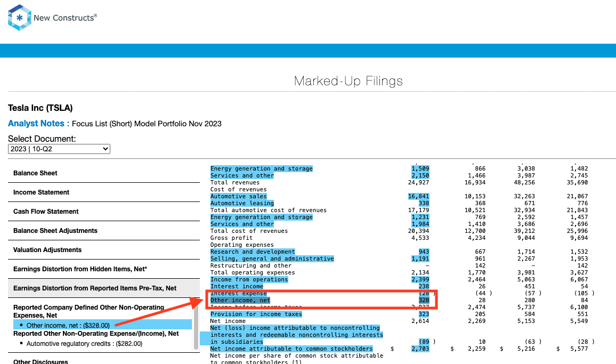Viewport: 616px width, 364px height.
Task: Click 'Focus List (Short) Model Portfolio Nov 2023' note
Action: click(x=147, y=124)
